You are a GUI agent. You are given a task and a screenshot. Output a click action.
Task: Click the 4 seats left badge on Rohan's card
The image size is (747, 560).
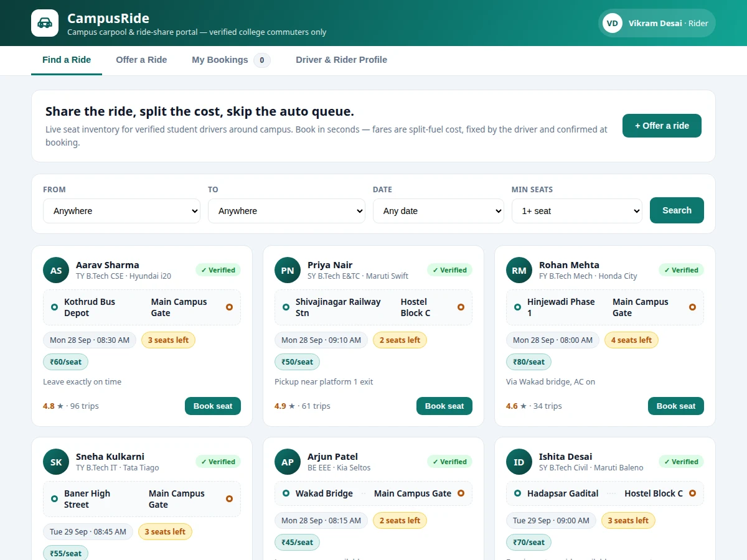(x=631, y=340)
